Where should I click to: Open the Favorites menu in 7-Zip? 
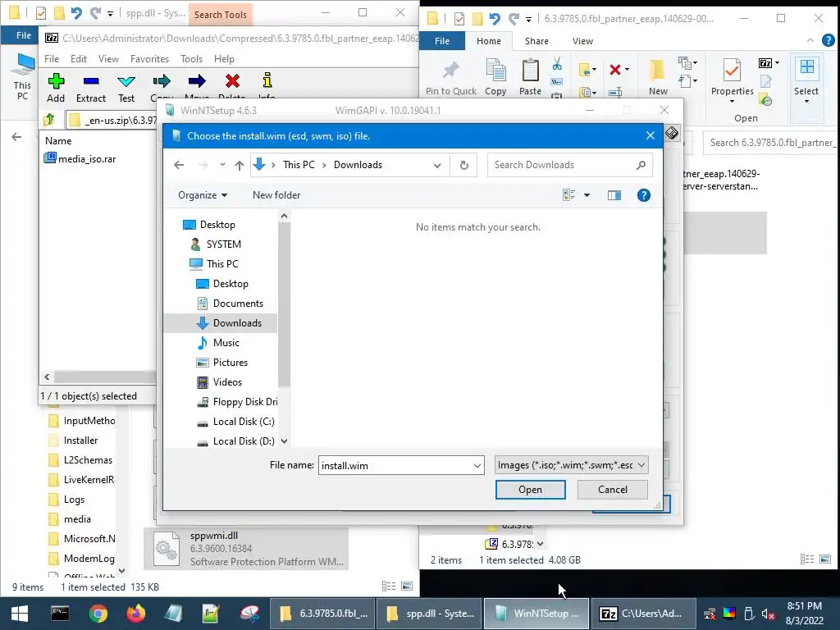(149, 59)
